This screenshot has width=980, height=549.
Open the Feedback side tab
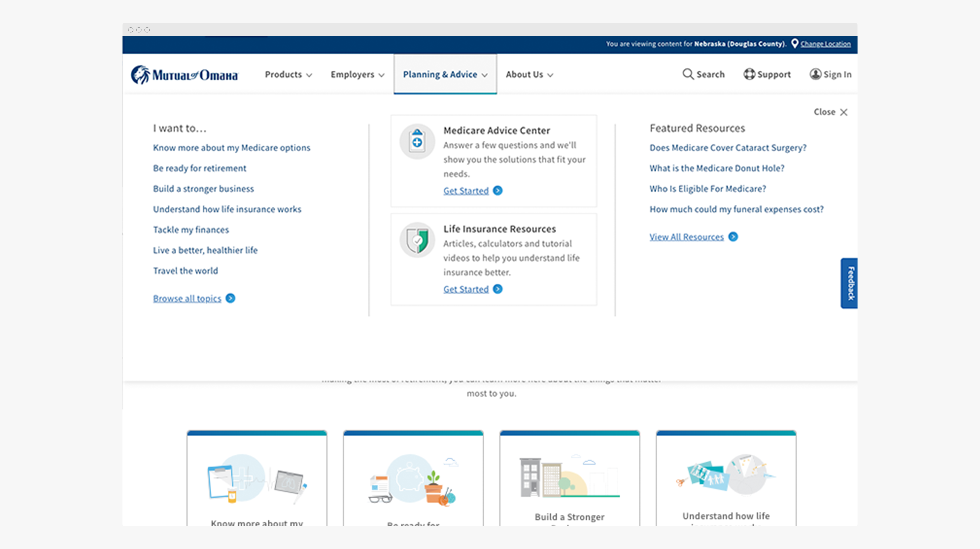pyautogui.click(x=850, y=283)
